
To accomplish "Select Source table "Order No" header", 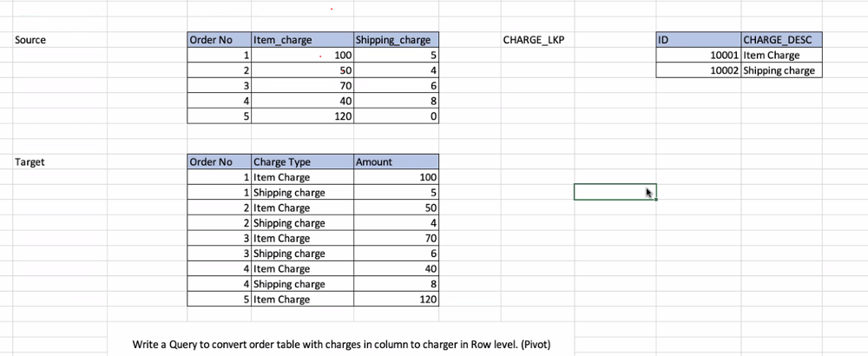I will coord(220,40).
